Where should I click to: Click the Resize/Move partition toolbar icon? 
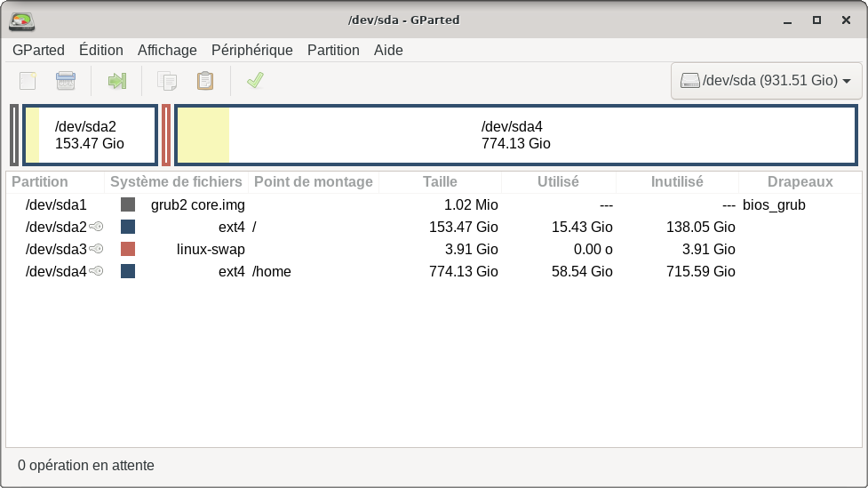[116, 81]
